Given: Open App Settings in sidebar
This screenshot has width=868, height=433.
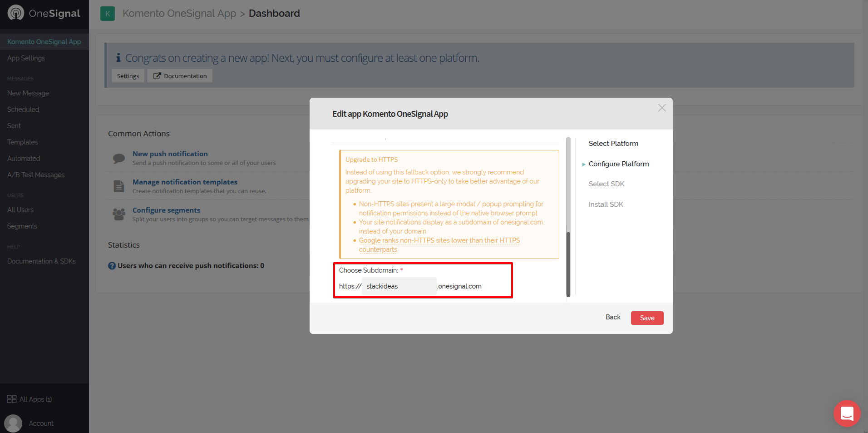Looking at the screenshot, I should [x=26, y=58].
